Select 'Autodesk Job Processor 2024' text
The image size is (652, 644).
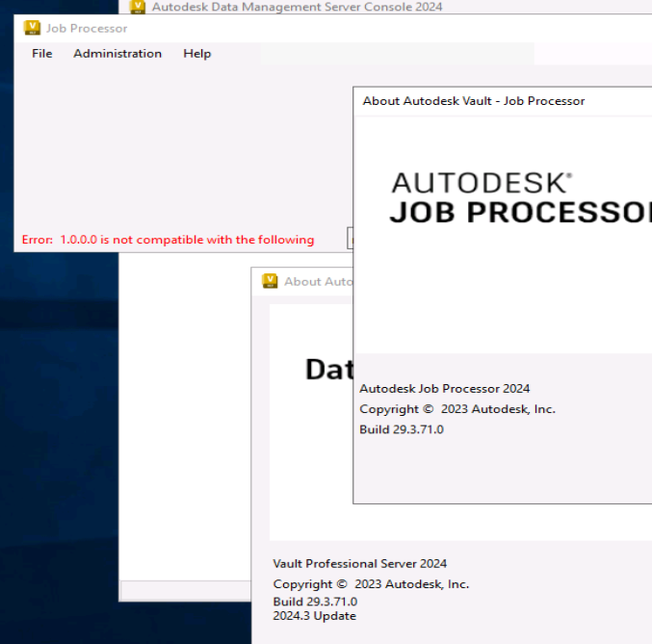click(x=445, y=389)
